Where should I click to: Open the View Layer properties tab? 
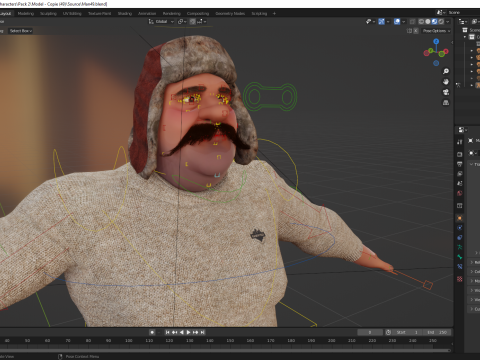pyautogui.click(x=460, y=174)
